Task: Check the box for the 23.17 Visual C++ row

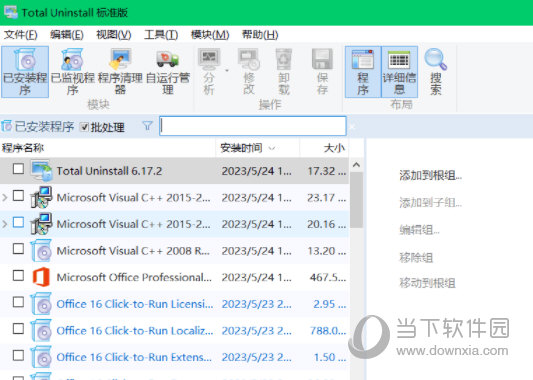Action: coord(18,195)
